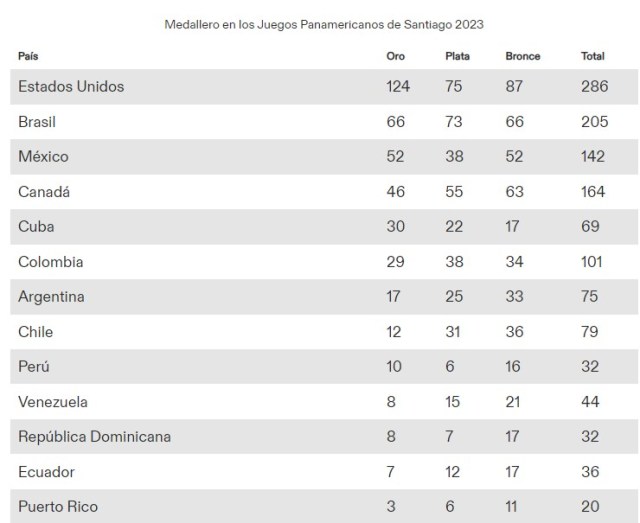Click the "Bronce" column header

(522, 56)
